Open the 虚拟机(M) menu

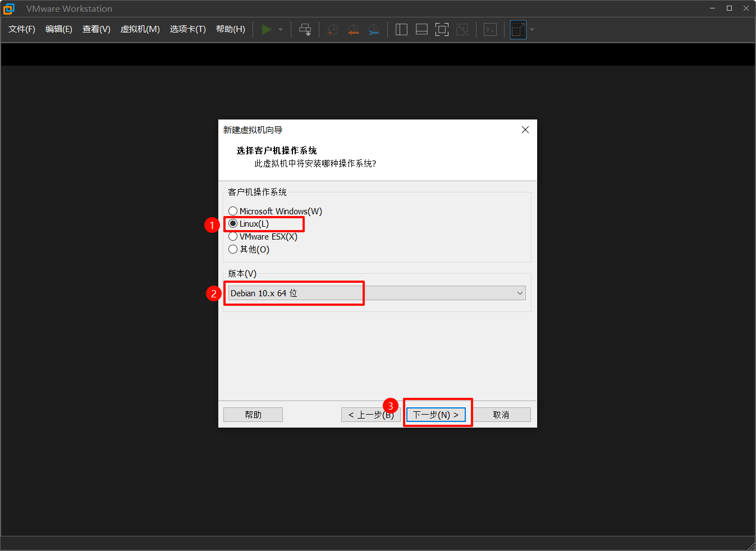click(x=140, y=29)
